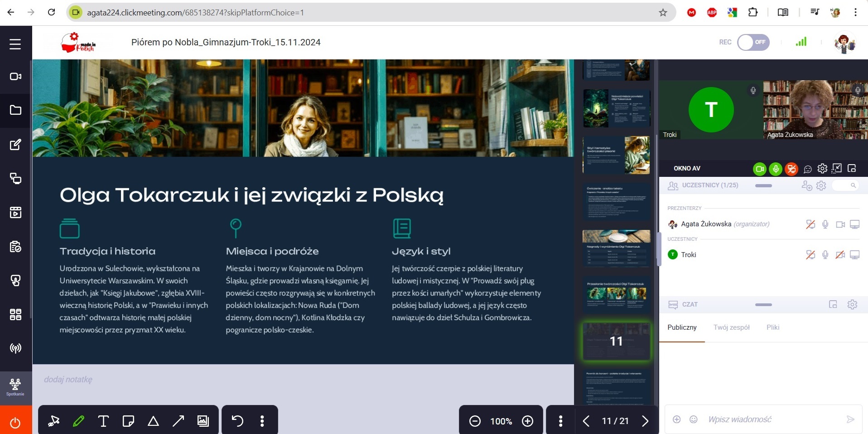The height and width of the screenshot is (434, 868).
Task: Open slide options menu left of page navigation
Action: point(560,421)
